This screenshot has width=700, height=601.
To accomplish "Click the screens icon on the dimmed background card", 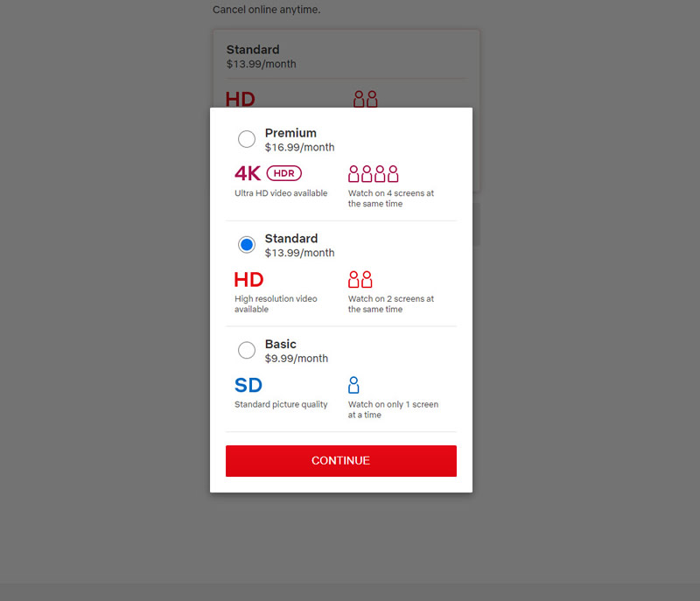I will click(365, 98).
